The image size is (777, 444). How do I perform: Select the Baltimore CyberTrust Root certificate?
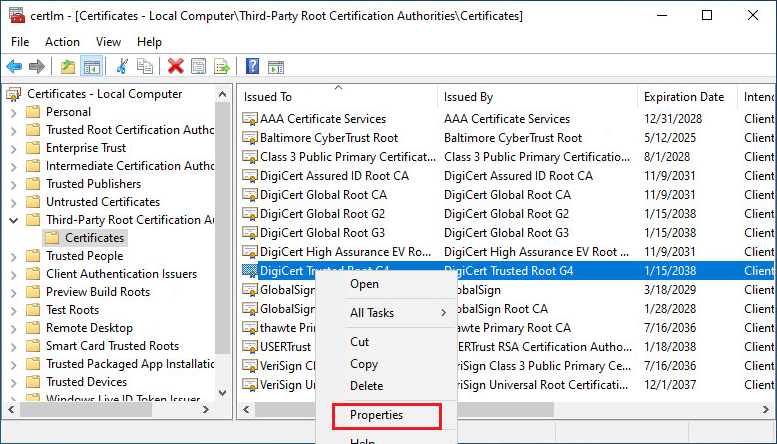[328, 137]
